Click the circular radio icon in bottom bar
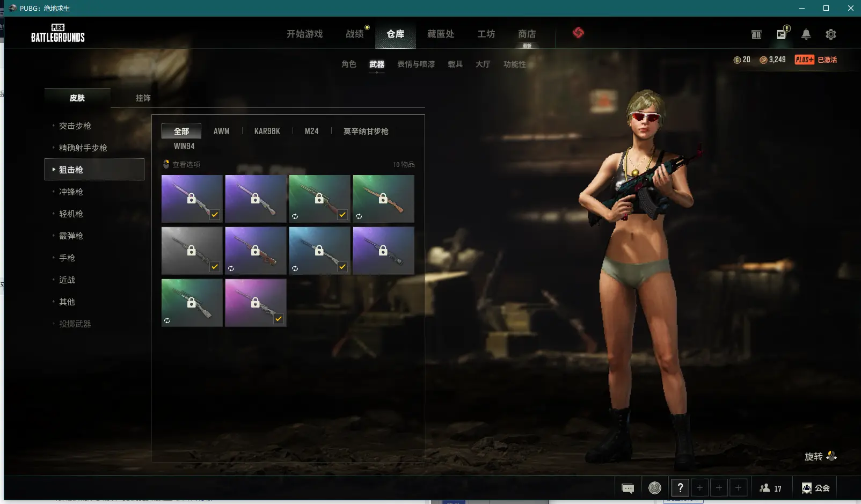The image size is (861, 504). click(x=655, y=488)
